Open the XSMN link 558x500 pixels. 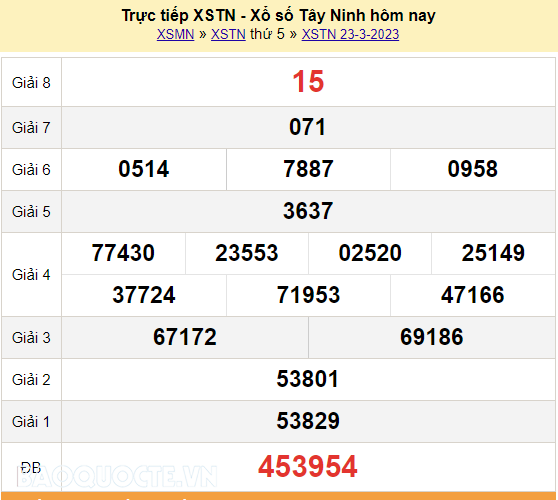click(175, 35)
